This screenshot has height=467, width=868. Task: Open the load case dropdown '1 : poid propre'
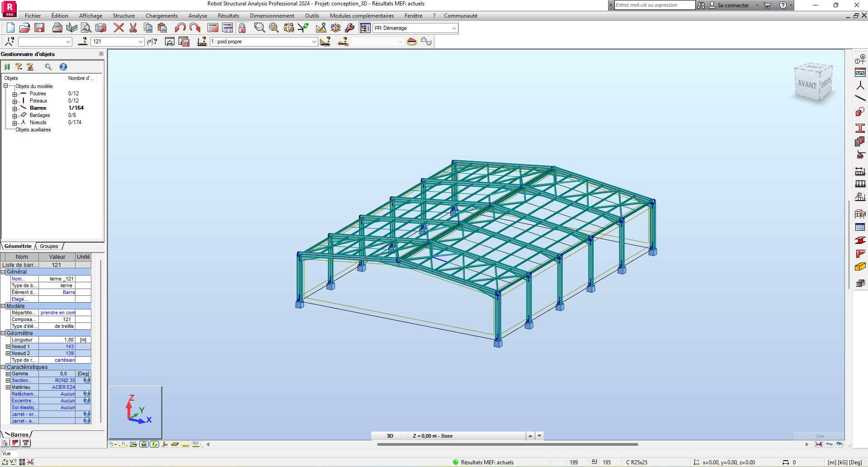click(x=314, y=42)
